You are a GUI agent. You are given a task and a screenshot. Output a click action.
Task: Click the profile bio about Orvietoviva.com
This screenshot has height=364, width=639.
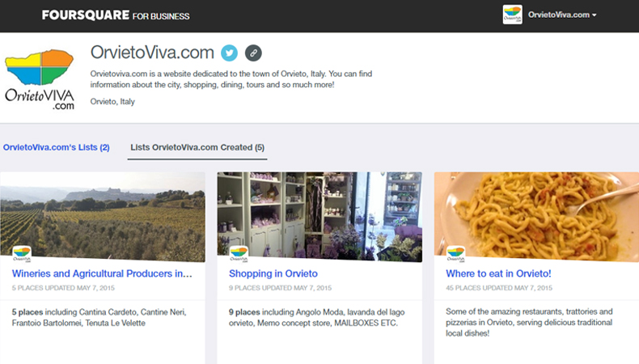(x=231, y=79)
